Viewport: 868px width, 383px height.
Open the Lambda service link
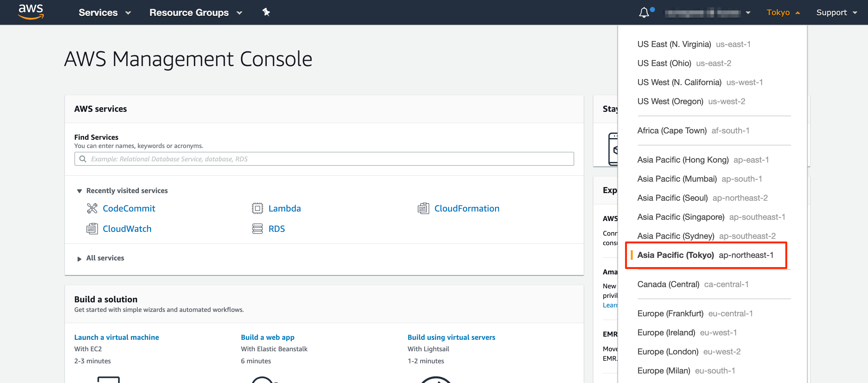[284, 208]
